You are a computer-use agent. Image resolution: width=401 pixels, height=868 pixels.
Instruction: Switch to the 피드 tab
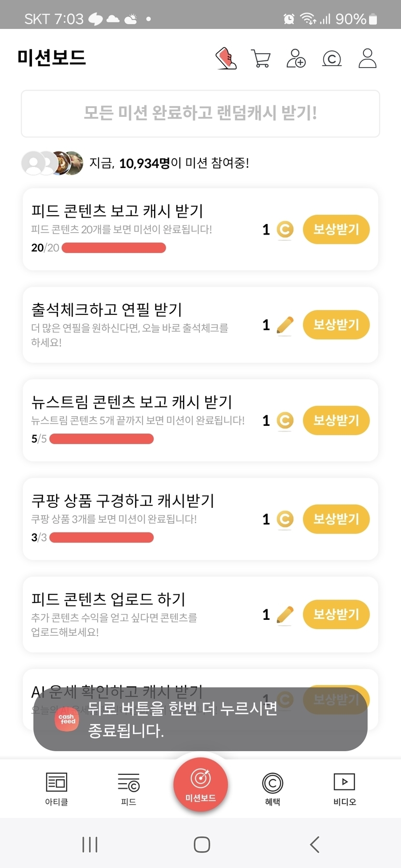click(x=129, y=788)
